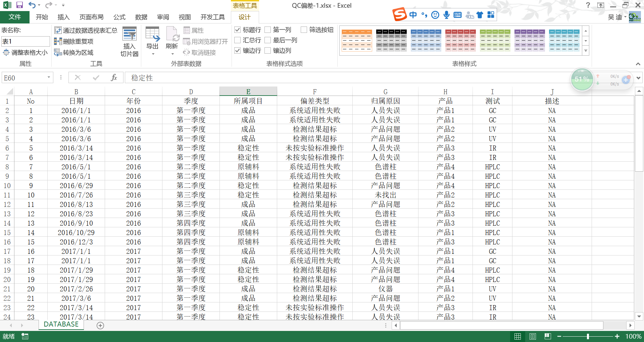Screen dimensions: 644x342
Task: Click the Undo arrow icon
Action: (32, 5)
